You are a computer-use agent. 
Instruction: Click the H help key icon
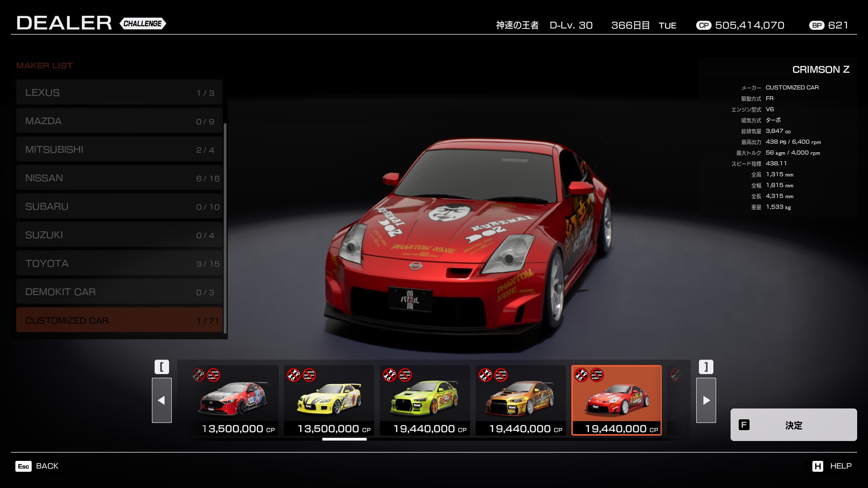[x=817, y=466]
